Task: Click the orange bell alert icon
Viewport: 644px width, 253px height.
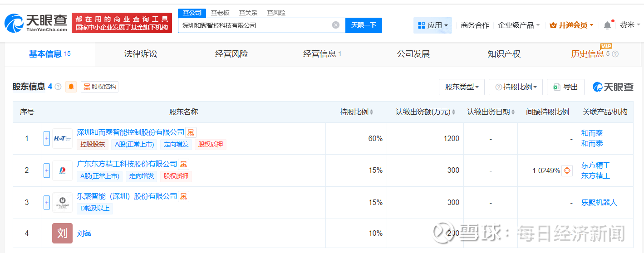Action: (71, 87)
